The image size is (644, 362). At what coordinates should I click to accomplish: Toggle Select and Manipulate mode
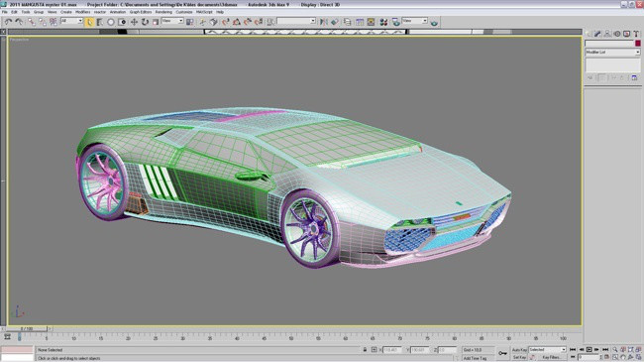[x=202, y=22]
